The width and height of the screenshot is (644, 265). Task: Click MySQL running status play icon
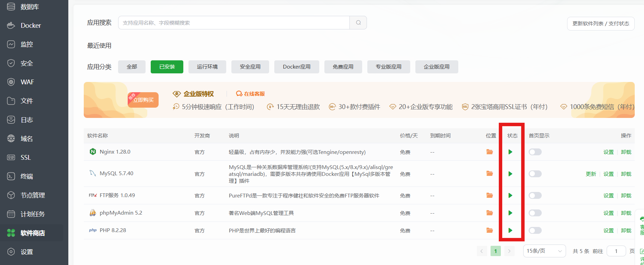coord(510,174)
